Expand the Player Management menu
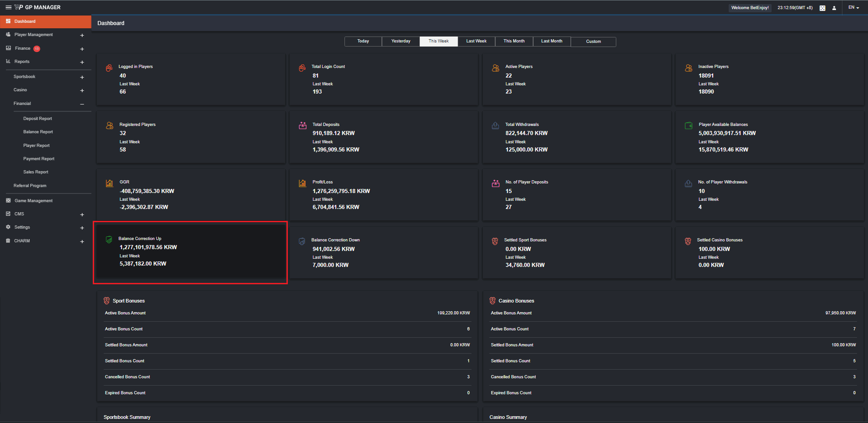868x423 pixels. (82, 36)
